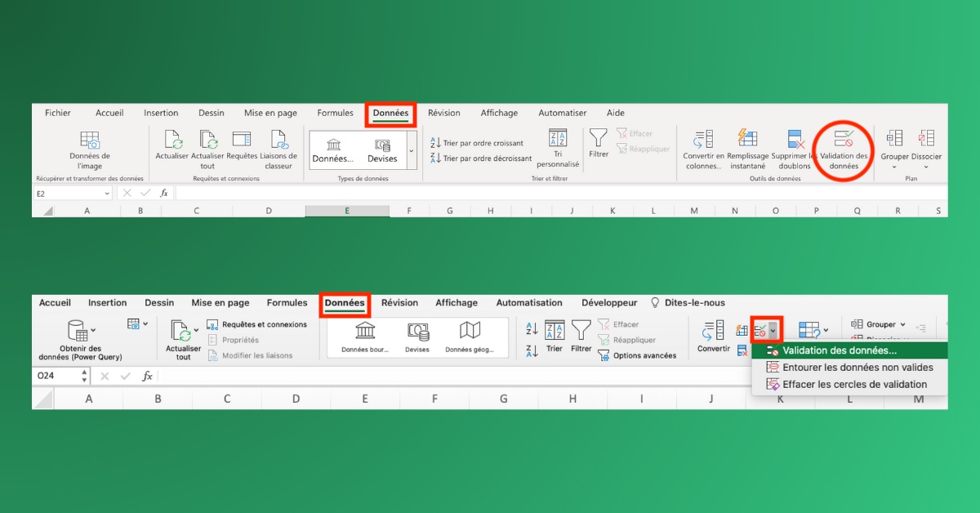Click Réappliquer in the lower ribbon
Screen dimensions: 980x513
pyautogui.click(x=626, y=340)
